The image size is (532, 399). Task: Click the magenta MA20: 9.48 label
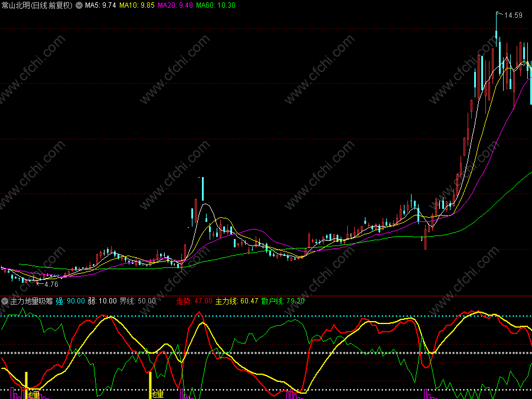(175, 5)
